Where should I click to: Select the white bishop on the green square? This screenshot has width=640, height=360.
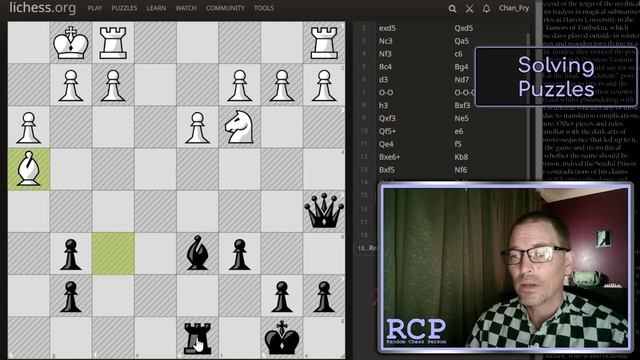click(x=29, y=169)
